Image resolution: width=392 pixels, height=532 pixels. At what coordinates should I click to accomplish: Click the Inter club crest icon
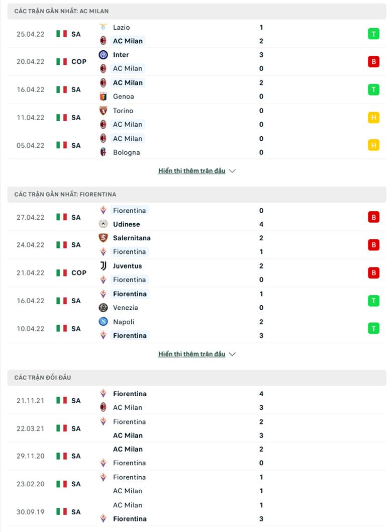tap(103, 55)
